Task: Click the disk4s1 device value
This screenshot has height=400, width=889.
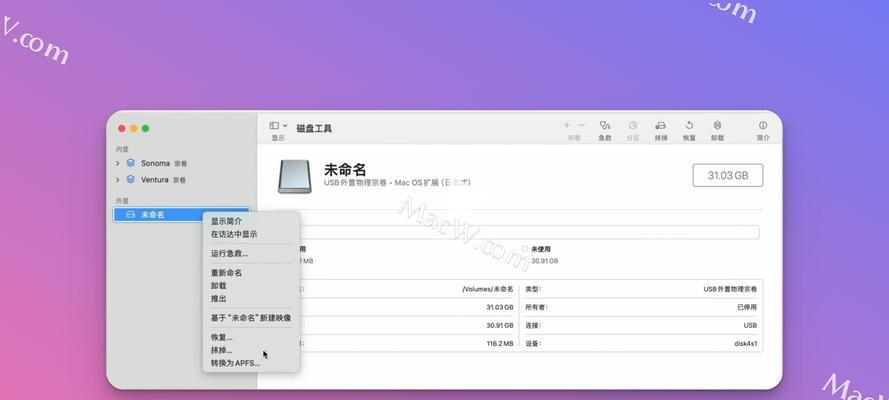Action: [745, 343]
